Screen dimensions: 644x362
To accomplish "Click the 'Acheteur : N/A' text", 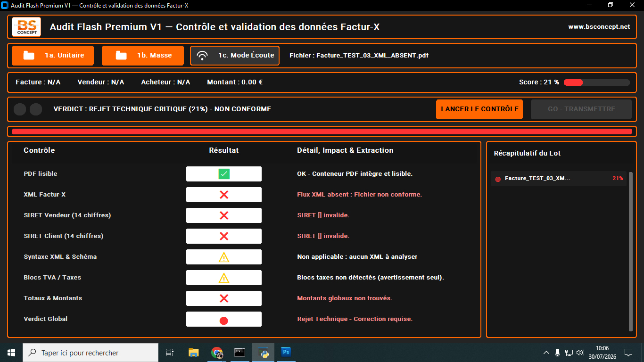I will pyautogui.click(x=165, y=82).
